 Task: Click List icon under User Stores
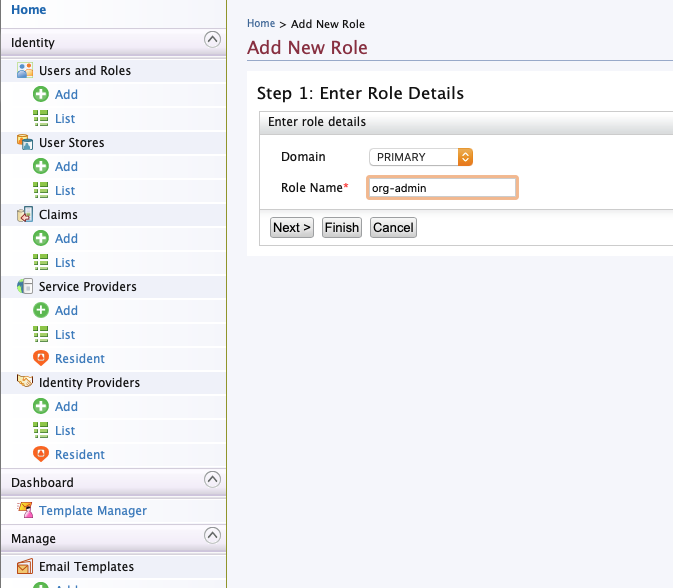pos(41,191)
